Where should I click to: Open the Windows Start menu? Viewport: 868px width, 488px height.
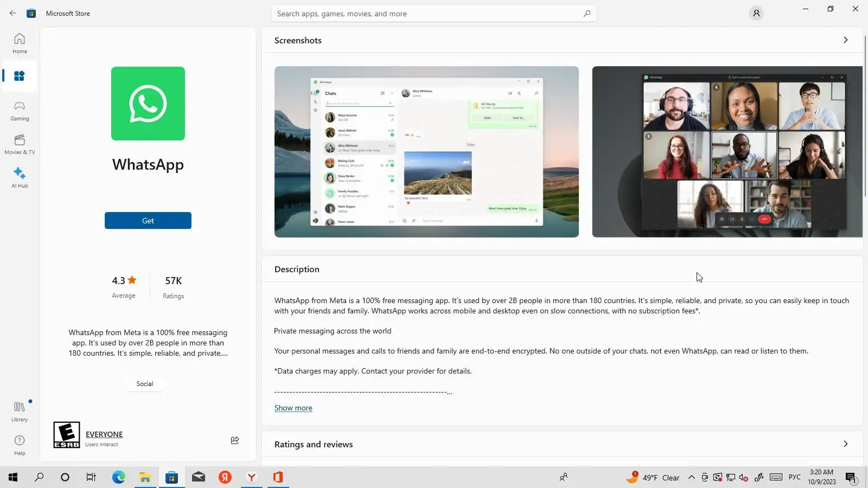click(13, 477)
